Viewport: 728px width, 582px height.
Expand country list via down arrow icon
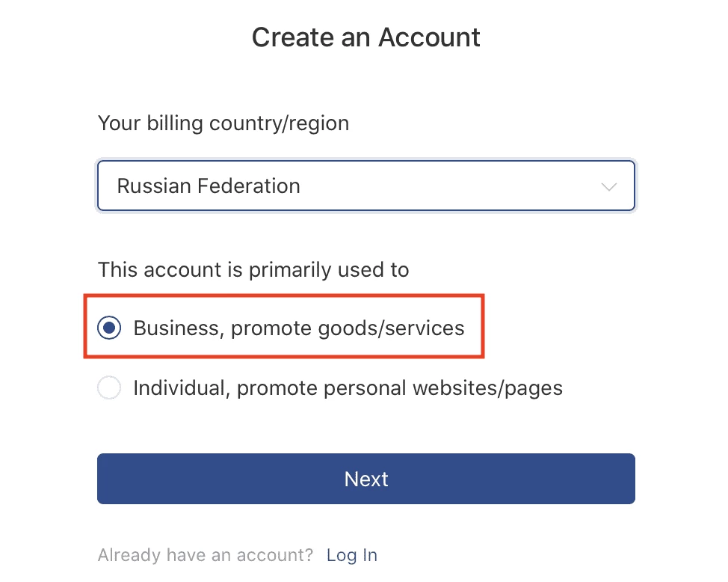coord(608,187)
